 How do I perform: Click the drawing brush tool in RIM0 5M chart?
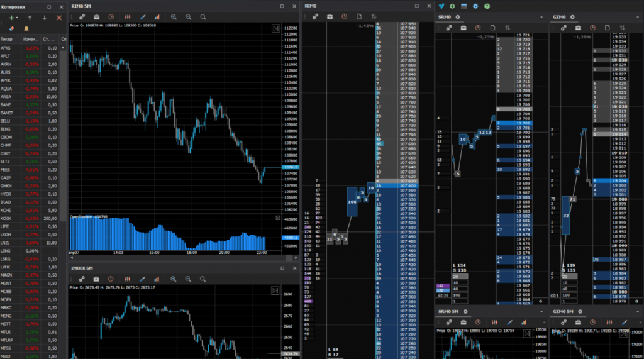[x=142, y=16]
